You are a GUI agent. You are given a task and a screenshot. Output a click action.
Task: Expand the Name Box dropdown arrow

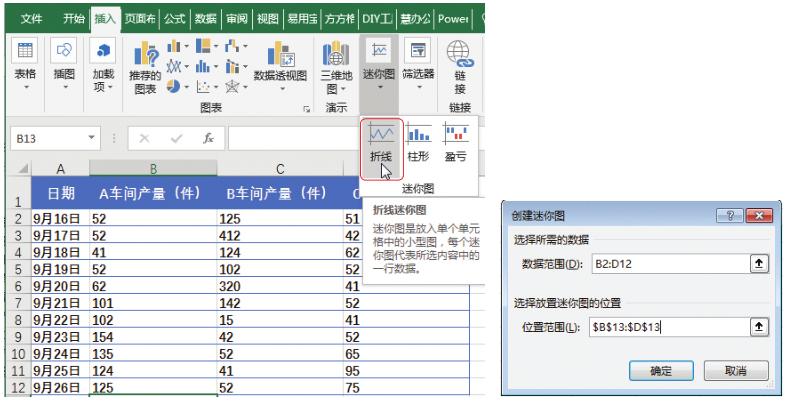point(91,138)
